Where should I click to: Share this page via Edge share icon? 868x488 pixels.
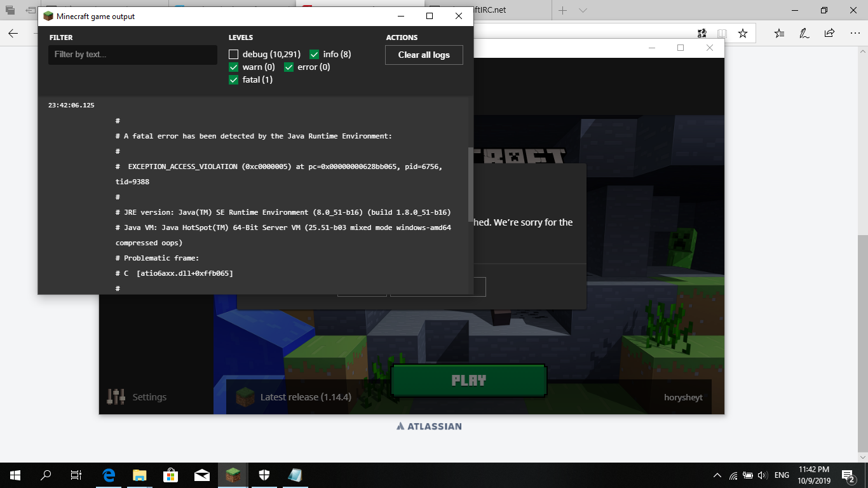click(829, 33)
